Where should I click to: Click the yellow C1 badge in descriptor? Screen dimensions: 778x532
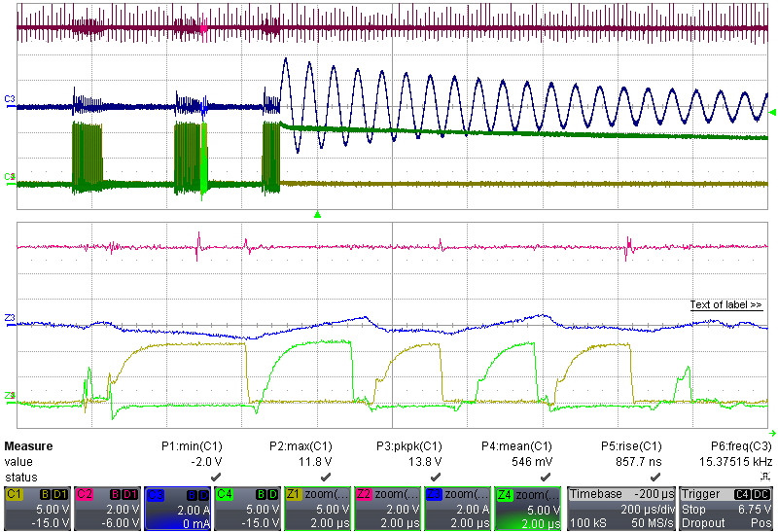point(14,494)
